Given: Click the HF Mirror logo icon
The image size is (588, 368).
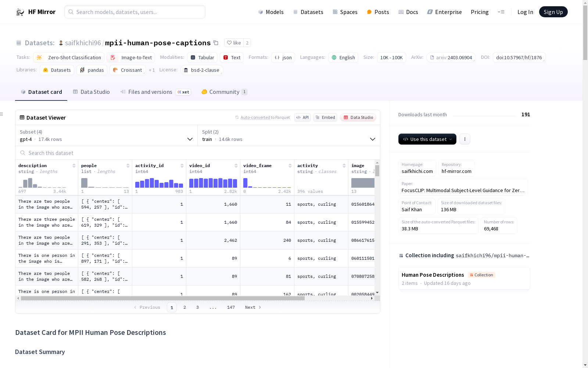Looking at the screenshot, I should (x=20, y=12).
